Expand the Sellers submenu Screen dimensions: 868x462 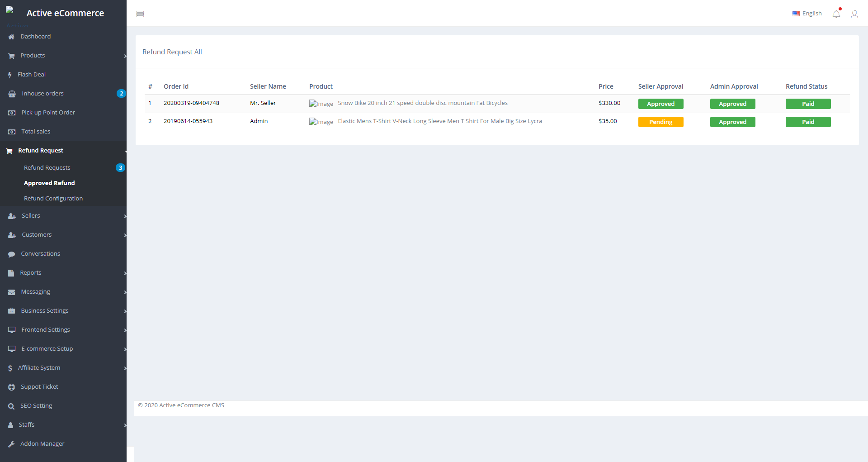pyautogui.click(x=31, y=216)
